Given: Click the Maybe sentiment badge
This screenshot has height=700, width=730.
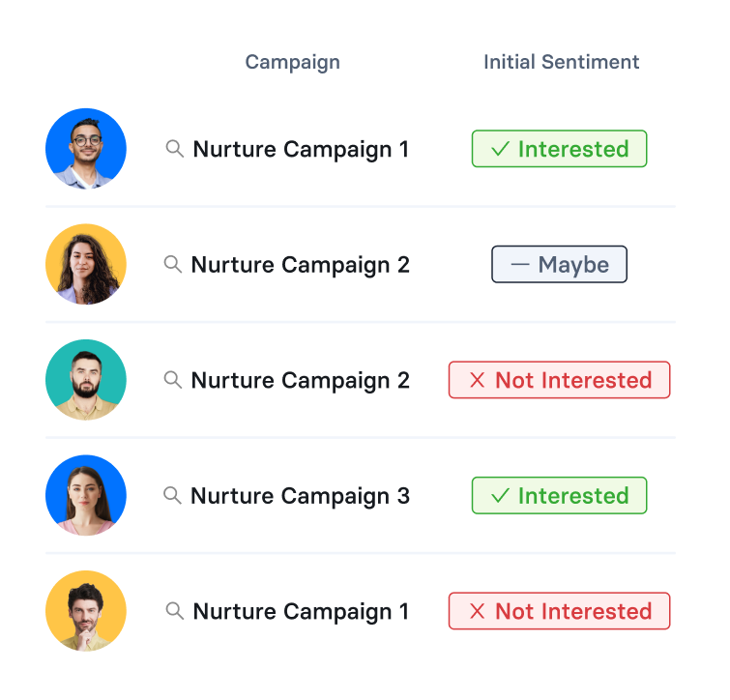Looking at the screenshot, I should point(559,264).
